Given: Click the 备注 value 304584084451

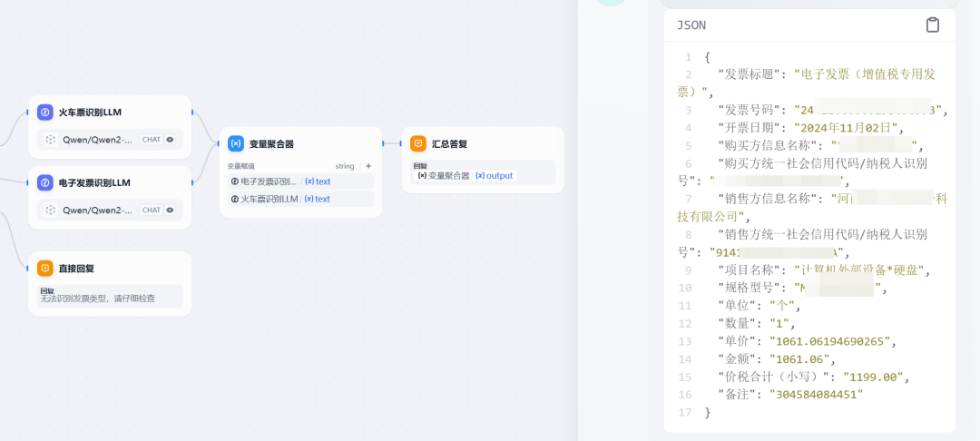Looking at the screenshot, I should tap(817, 395).
